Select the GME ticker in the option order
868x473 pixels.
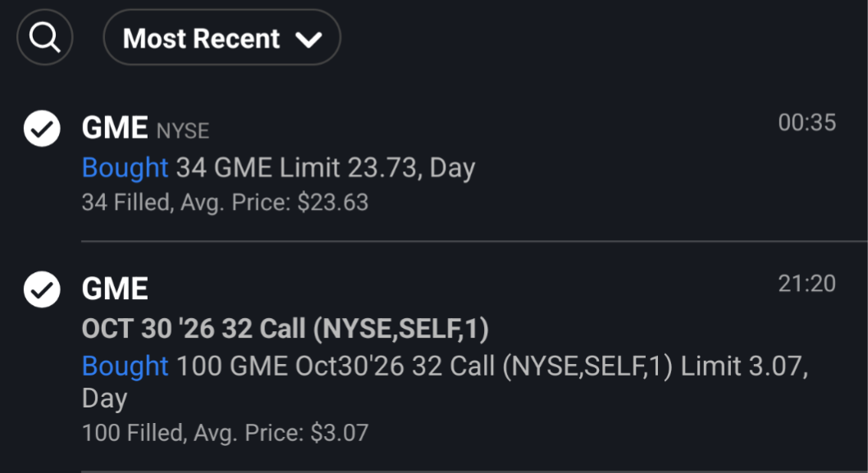[x=115, y=289]
